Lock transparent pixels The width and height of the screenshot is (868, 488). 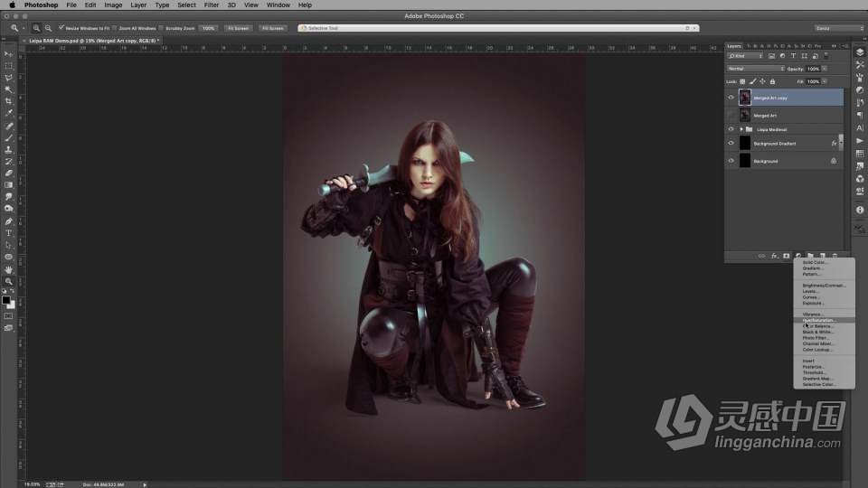point(742,81)
